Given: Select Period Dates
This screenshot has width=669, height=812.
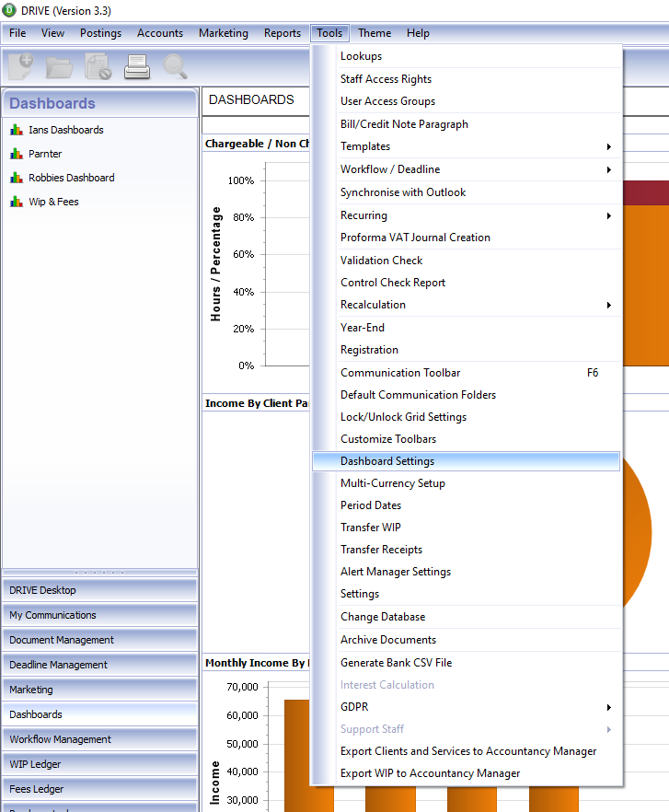Looking at the screenshot, I should point(466,505).
